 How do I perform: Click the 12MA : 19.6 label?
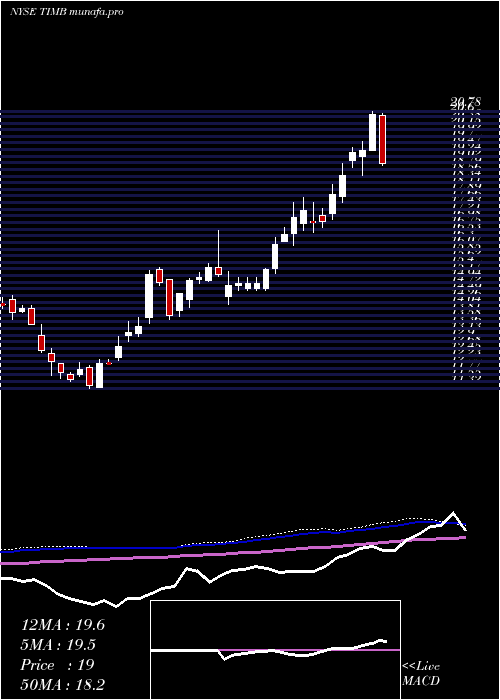coord(63,625)
